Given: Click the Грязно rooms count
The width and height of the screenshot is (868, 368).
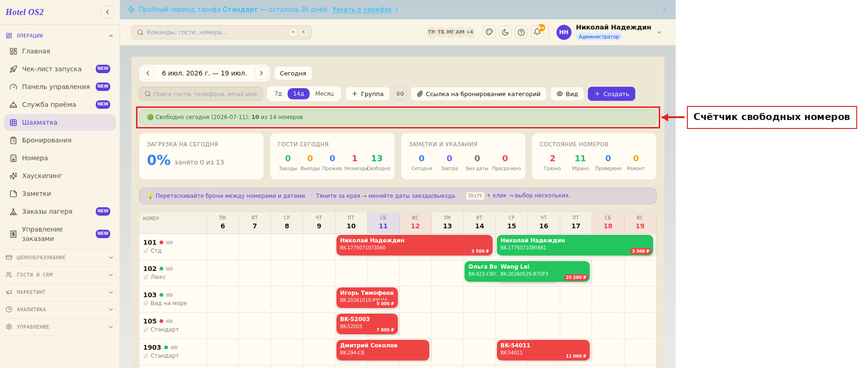Looking at the screenshot, I should click(x=552, y=158).
